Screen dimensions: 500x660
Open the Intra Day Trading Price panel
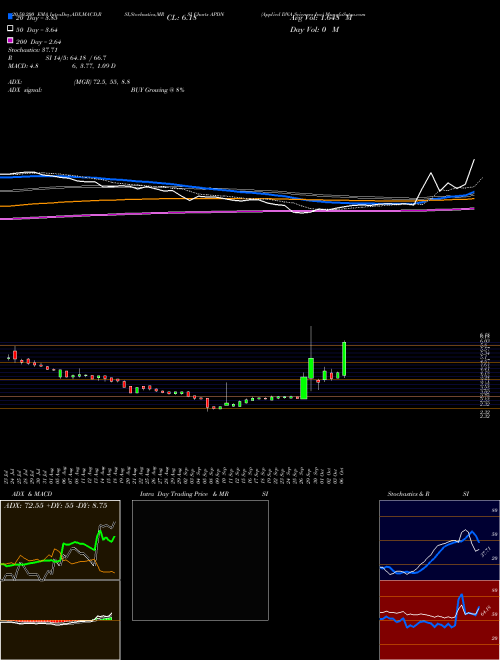click(200, 560)
